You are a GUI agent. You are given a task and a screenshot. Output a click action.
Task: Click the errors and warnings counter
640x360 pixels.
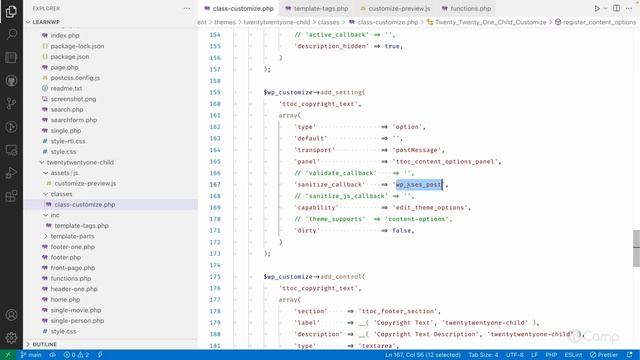click(x=76, y=355)
